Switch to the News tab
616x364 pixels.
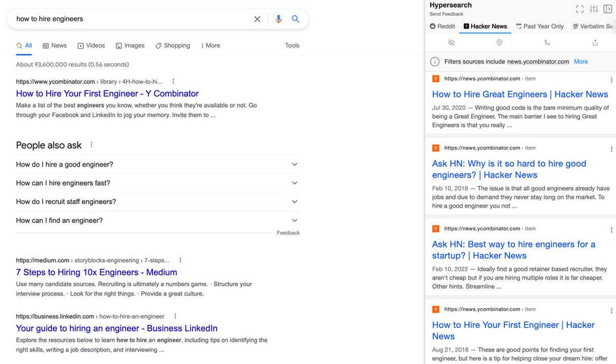pos(54,46)
